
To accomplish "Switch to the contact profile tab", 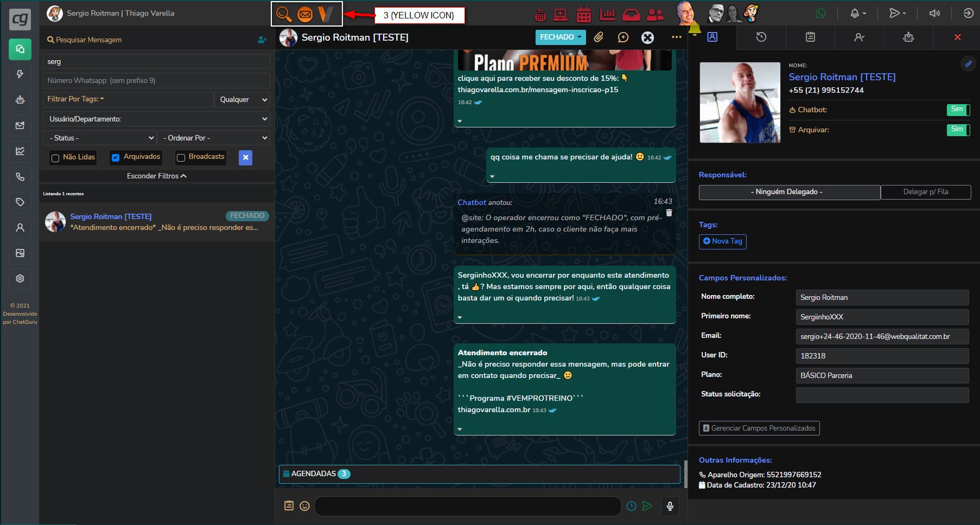I will [712, 37].
